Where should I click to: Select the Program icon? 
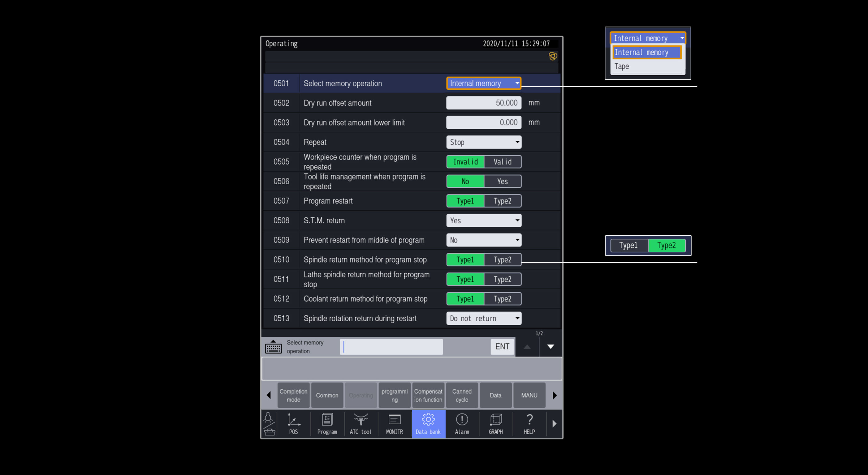click(326, 423)
